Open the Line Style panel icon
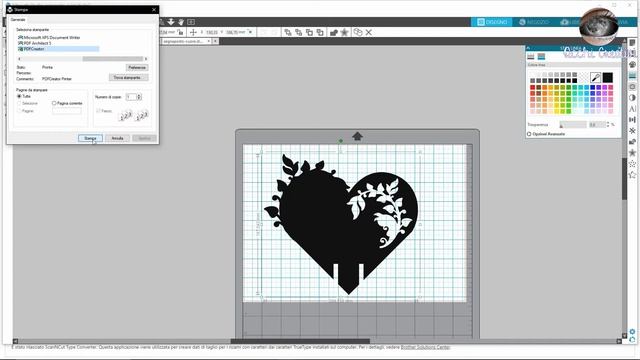 click(632, 76)
